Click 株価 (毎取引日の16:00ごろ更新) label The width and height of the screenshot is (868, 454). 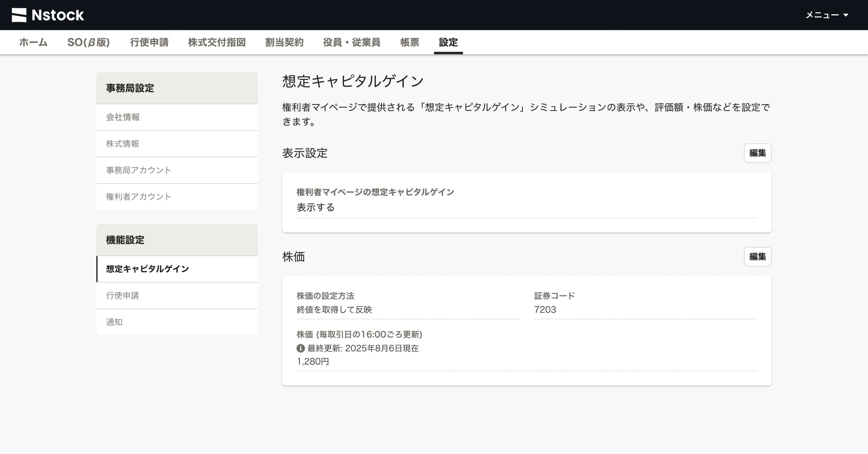(359, 335)
